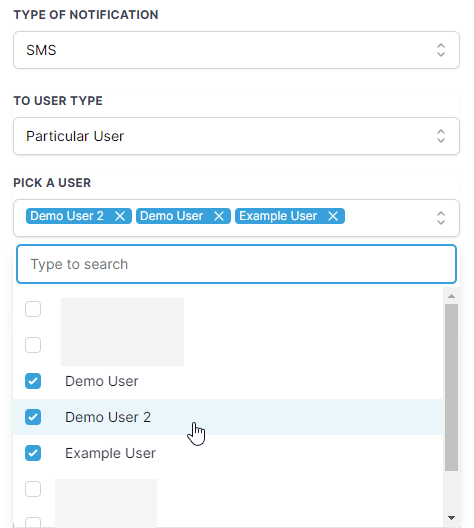474x528 pixels.
Task: Click empty area of Pick a User selector
Action: click(389, 218)
